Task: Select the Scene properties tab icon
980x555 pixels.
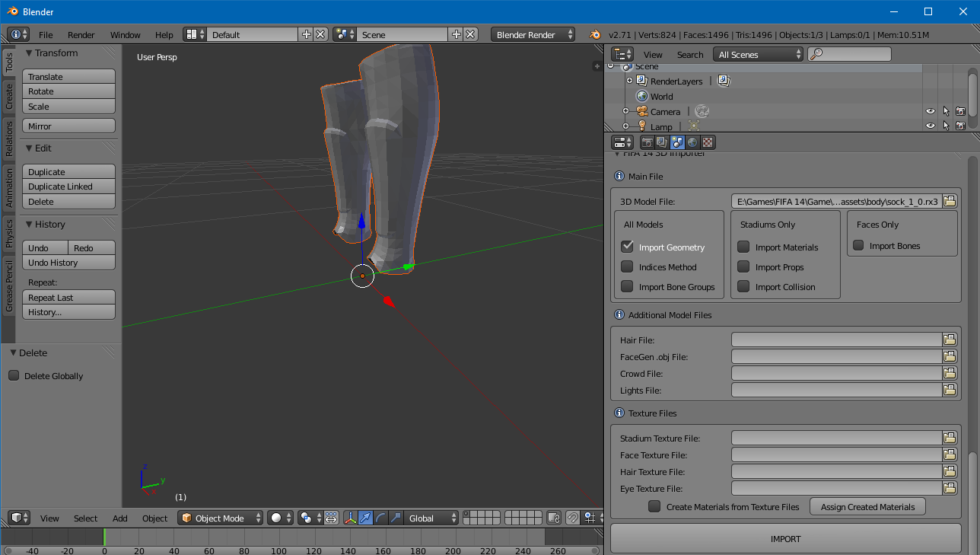Action: point(677,142)
